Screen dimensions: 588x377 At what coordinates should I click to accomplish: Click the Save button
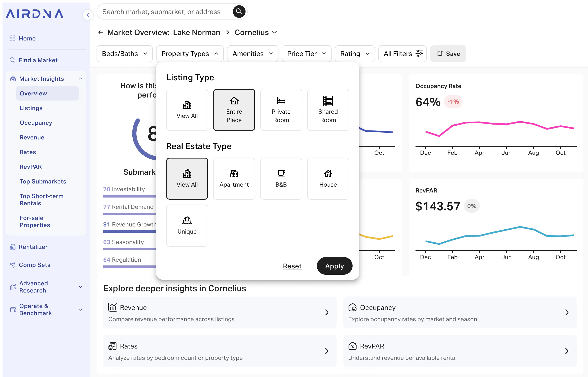tap(448, 54)
